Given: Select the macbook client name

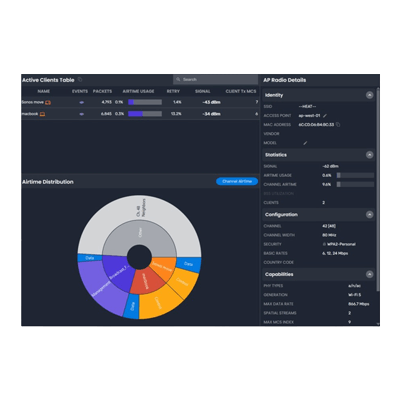Looking at the screenshot, I should (x=30, y=114).
